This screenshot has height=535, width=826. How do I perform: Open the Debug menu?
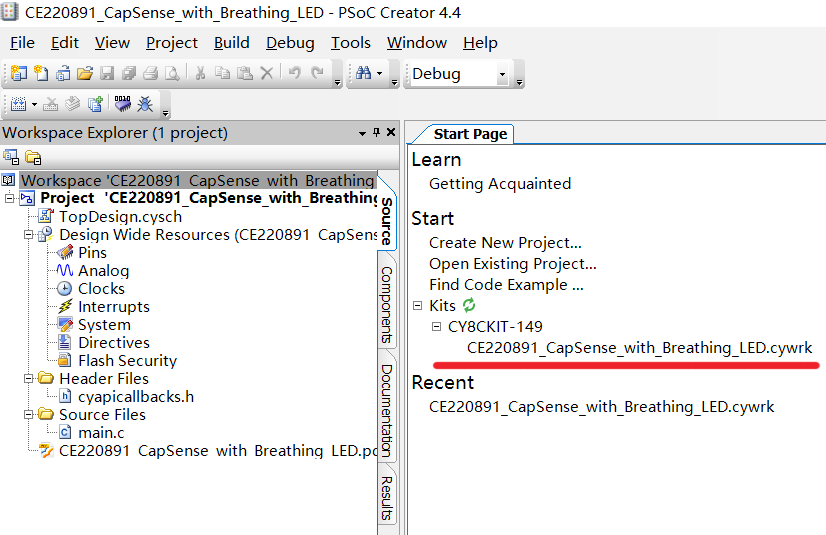pyautogui.click(x=290, y=43)
